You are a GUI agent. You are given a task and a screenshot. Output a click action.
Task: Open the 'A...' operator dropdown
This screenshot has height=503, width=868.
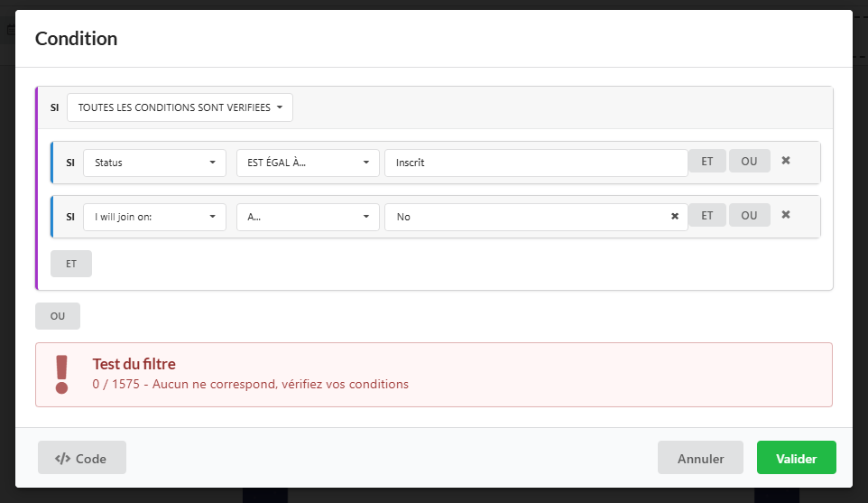click(x=307, y=217)
